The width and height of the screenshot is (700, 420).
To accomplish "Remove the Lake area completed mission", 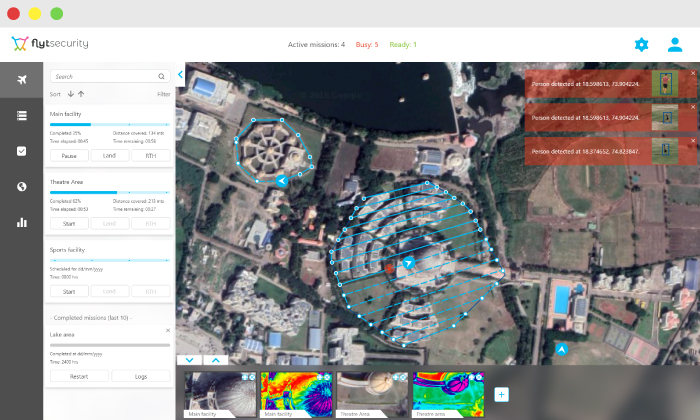I will coord(168,330).
